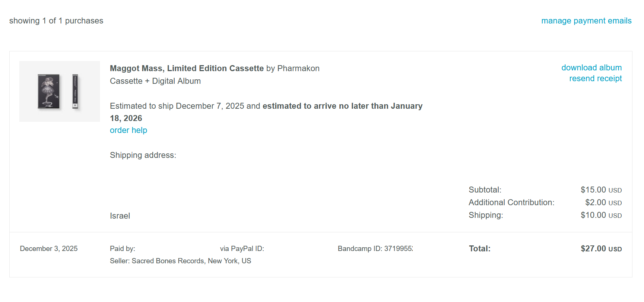Open the manage payment emails link
Image resolution: width=644 pixels, height=302 pixels.
(x=586, y=21)
